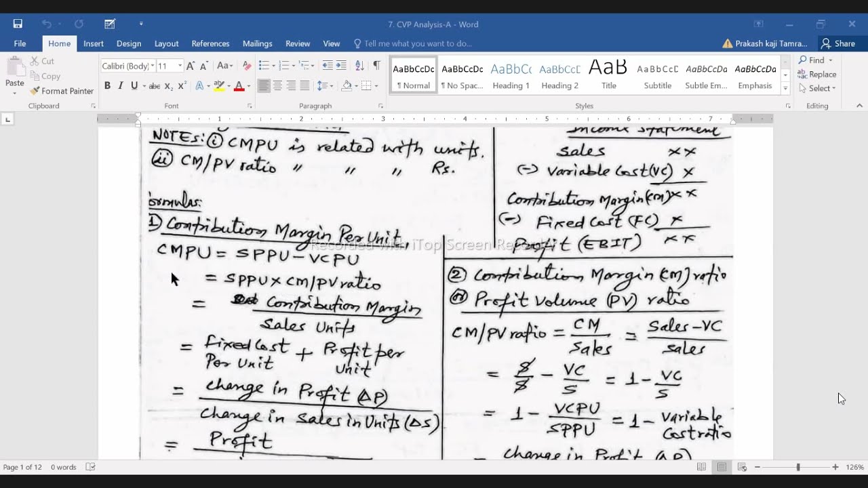The width and height of the screenshot is (868, 488).
Task: Apply the yellow text highlight color
Action: coord(219,85)
